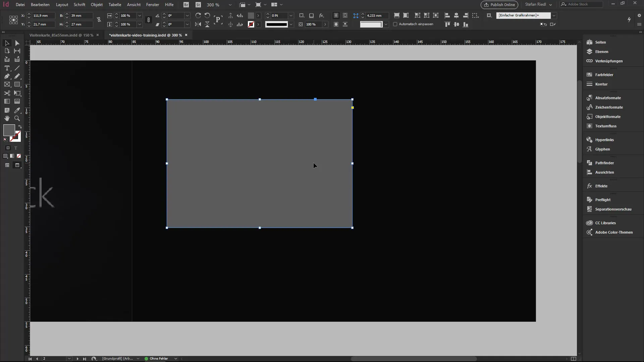Open the Bearbeiten menu
Screen dimensions: 644x362
click(x=40, y=5)
